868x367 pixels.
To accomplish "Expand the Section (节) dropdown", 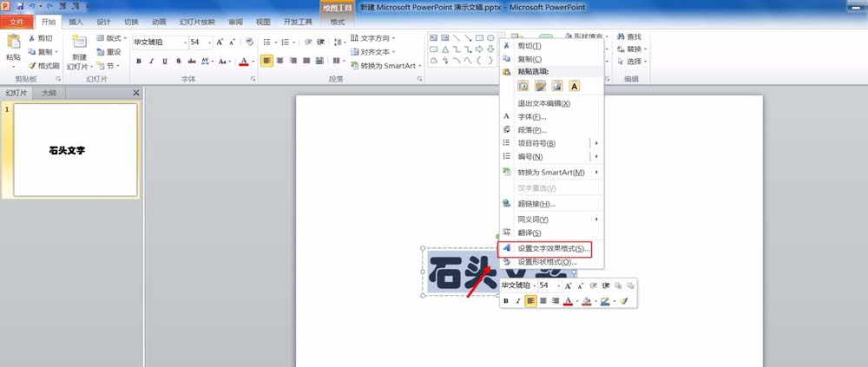I will (x=108, y=65).
